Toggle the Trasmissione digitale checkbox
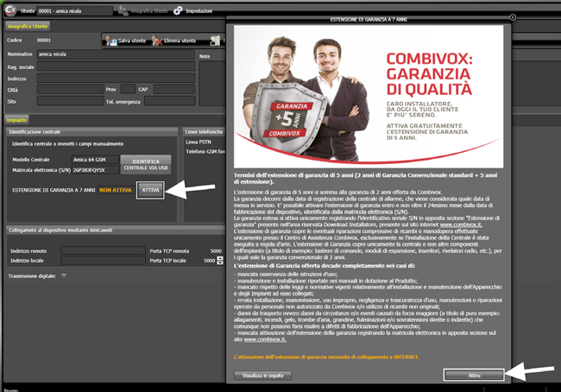The height and width of the screenshot is (392, 561). coord(64,275)
